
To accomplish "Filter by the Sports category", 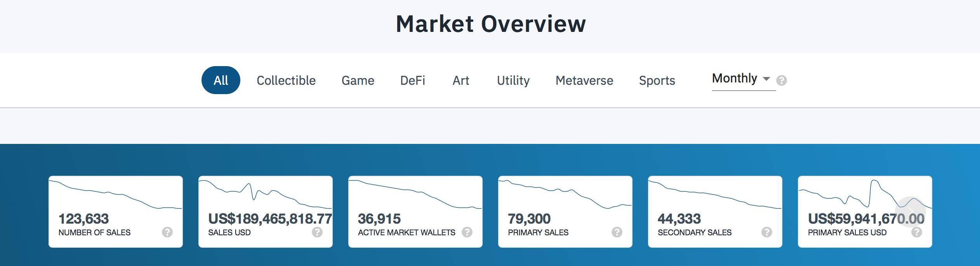I will [x=657, y=80].
